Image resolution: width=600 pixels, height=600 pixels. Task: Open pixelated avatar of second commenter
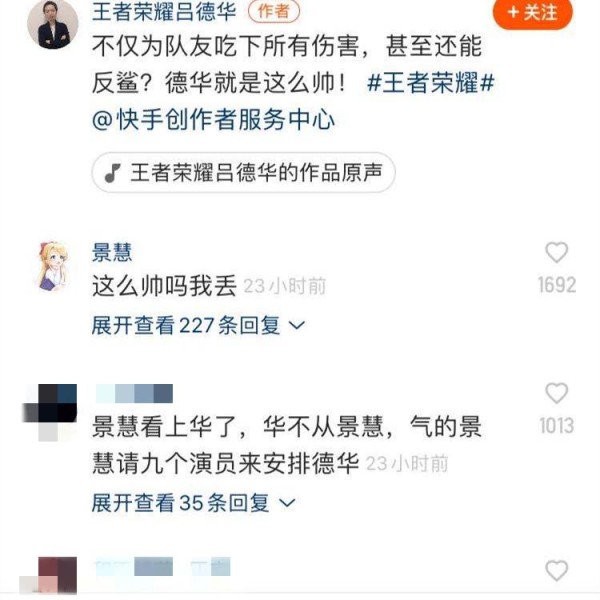pyautogui.click(x=50, y=412)
